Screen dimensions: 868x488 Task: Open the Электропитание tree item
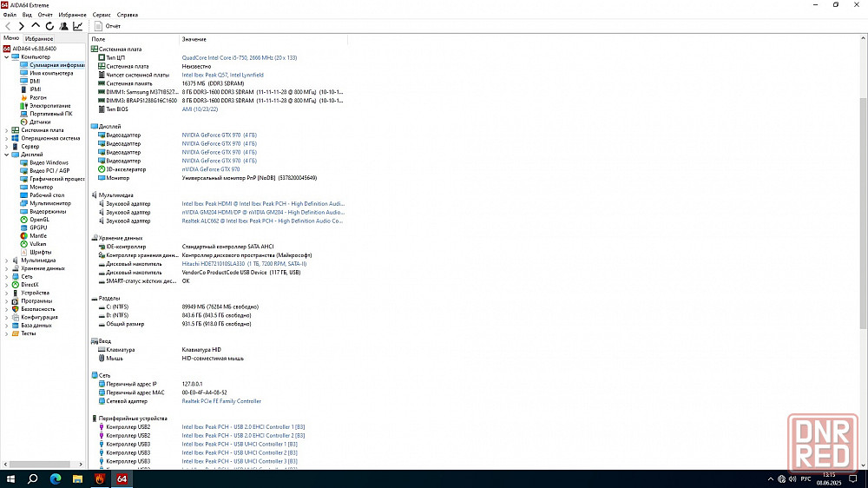[45, 106]
